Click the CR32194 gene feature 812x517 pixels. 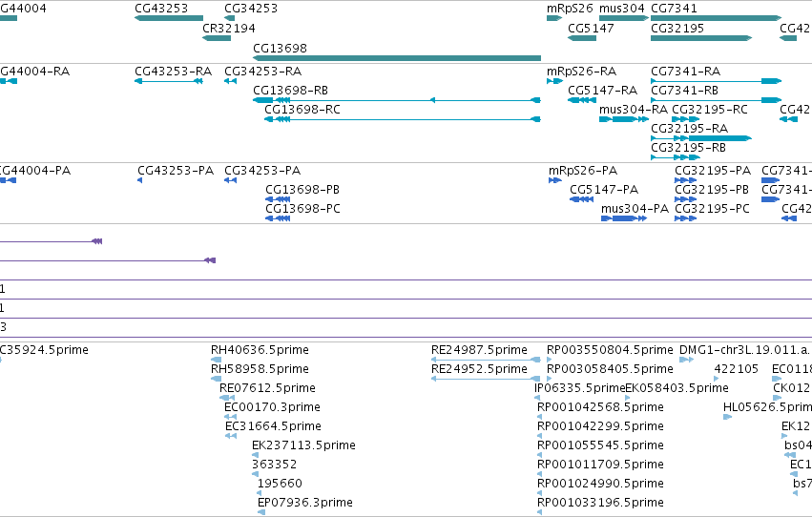coord(217,38)
